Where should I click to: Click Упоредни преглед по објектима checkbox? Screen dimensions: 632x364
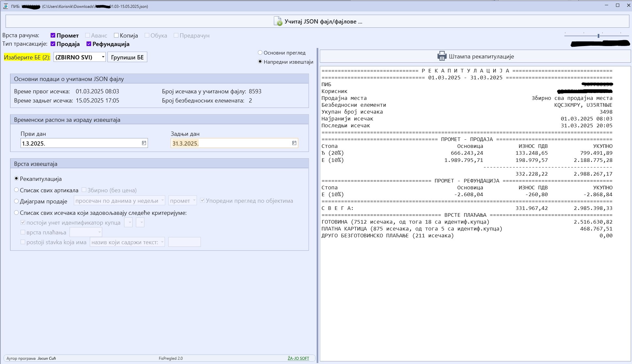click(x=203, y=200)
